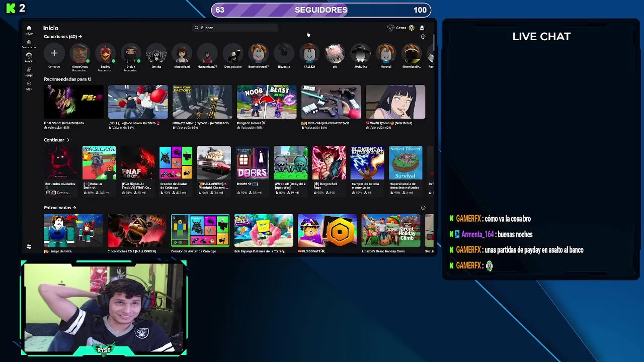The width and height of the screenshot is (644, 362).
Task: Open sponsored Bob Esponja Defensa de la Torre
Action: pos(264,231)
